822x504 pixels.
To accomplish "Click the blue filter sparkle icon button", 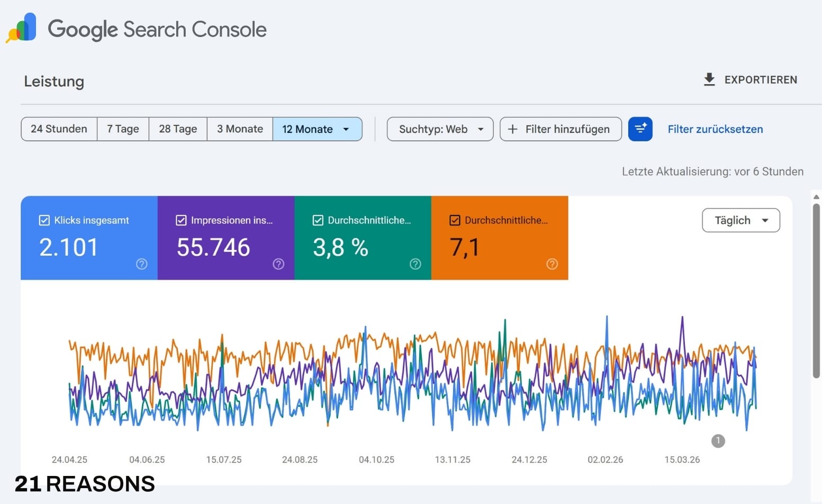I will pos(640,129).
